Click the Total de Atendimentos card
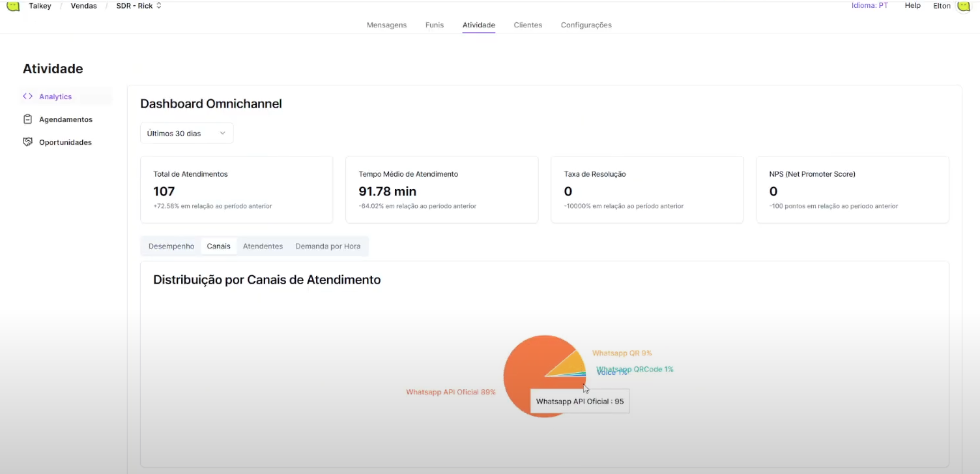The image size is (980, 474). [237, 190]
